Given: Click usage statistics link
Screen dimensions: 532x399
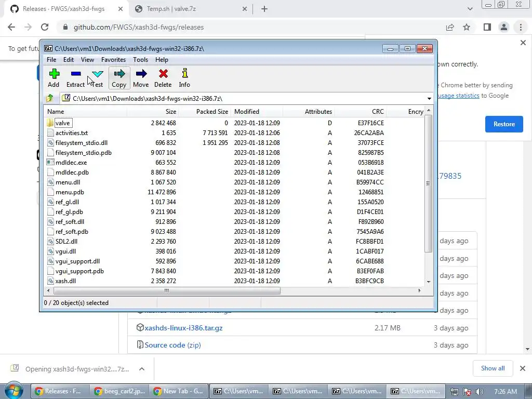Looking at the screenshot, I should click(x=458, y=96).
